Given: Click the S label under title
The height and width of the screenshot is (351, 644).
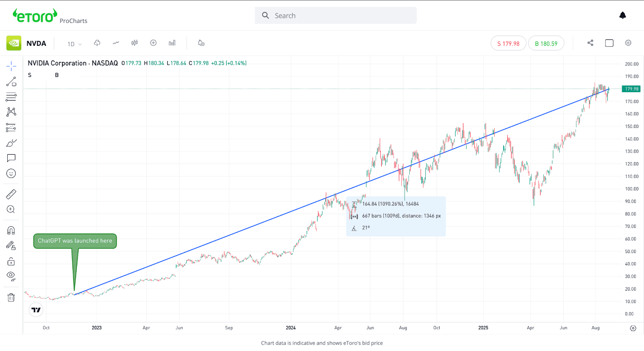Looking at the screenshot, I should pos(30,75).
